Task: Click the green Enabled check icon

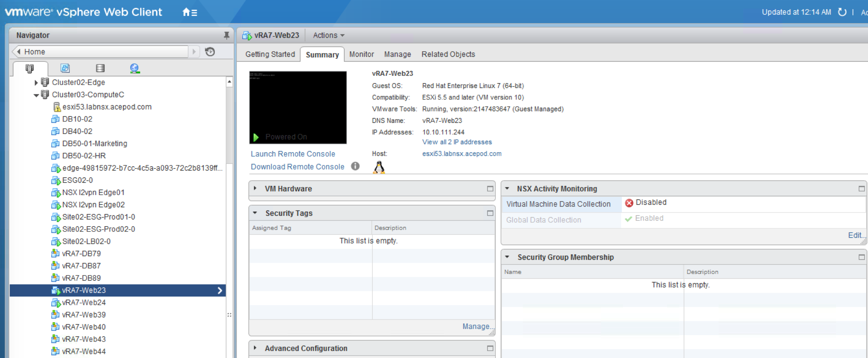Action: pos(628,219)
